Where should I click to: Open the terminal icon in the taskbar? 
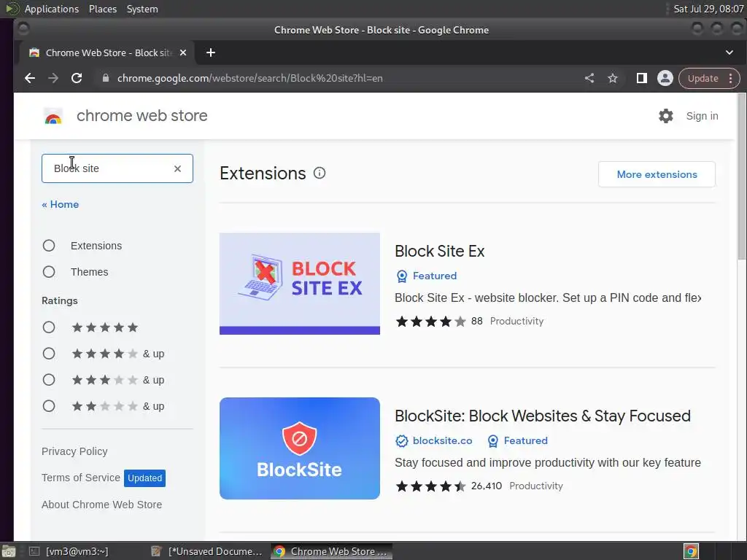click(x=34, y=551)
